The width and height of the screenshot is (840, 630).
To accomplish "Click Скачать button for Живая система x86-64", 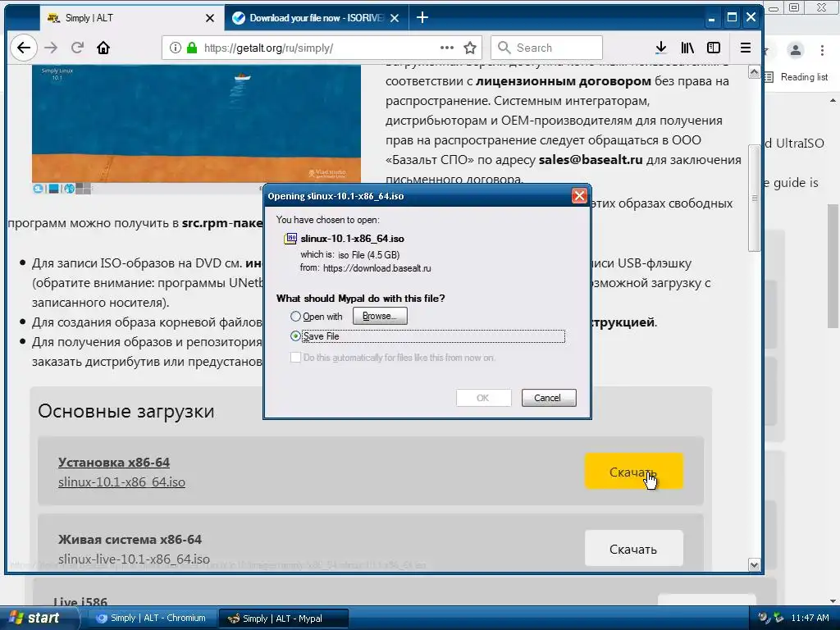I will 634,549.
